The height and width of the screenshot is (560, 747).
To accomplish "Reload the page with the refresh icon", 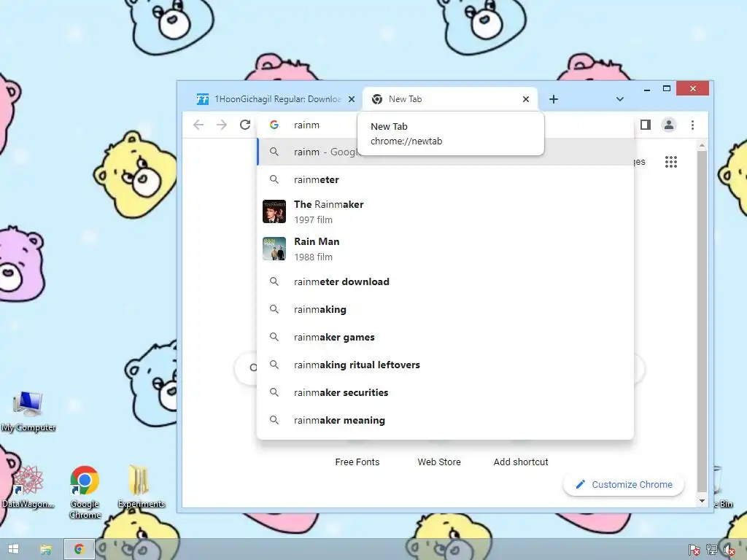I will (x=245, y=125).
